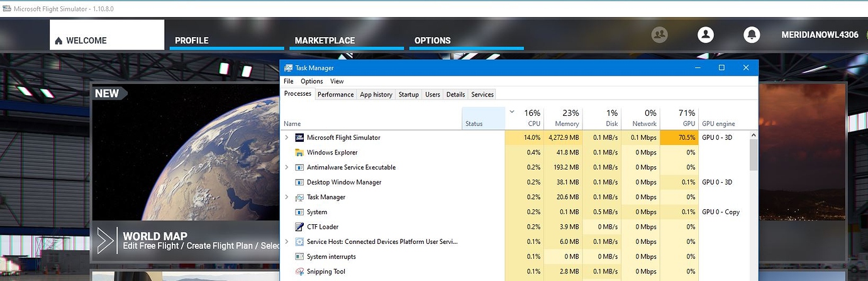Switch to the Users tab

(x=433, y=95)
